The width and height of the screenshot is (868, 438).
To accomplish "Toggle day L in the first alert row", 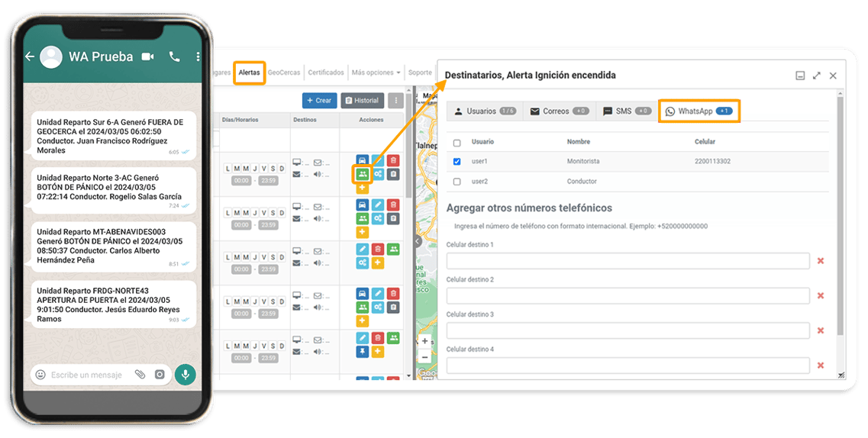I will tap(228, 168).
